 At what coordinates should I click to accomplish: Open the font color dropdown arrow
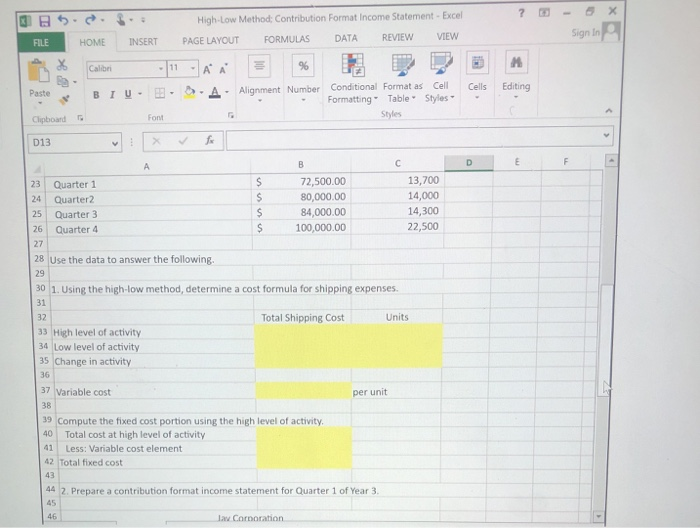click(x=227, y=92)
